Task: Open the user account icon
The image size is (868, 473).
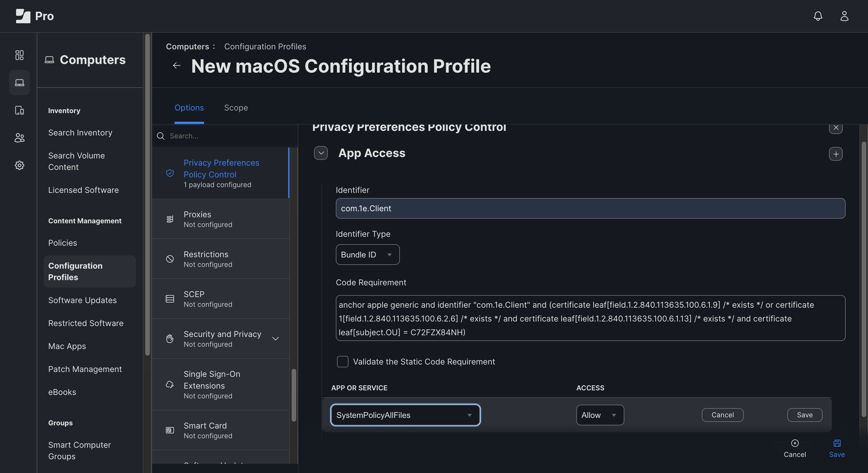Action: (x=844, y=16)
